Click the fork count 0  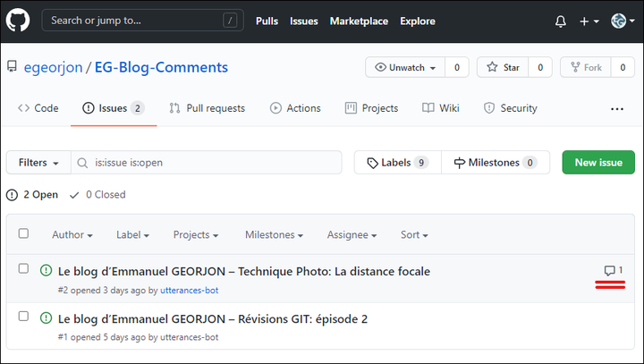(623, 67)
